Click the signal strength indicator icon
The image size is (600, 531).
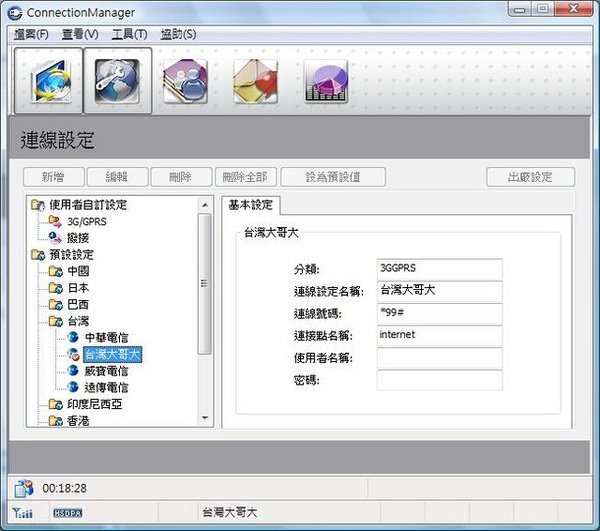23,513
